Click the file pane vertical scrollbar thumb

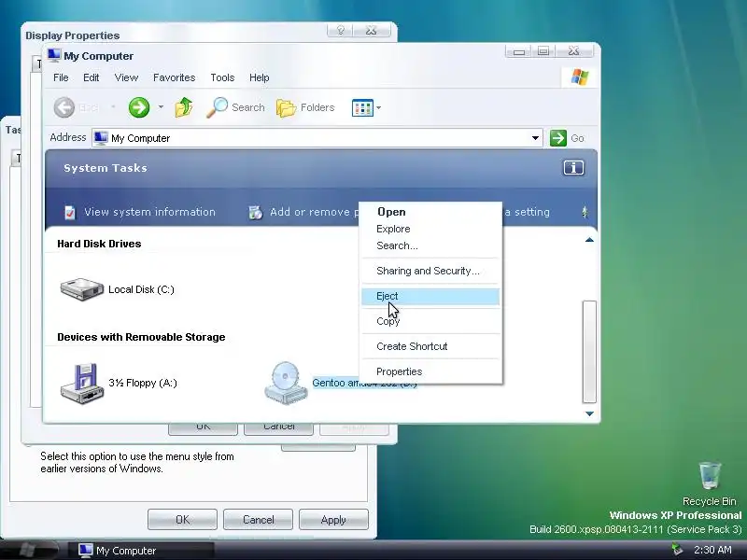589,352
